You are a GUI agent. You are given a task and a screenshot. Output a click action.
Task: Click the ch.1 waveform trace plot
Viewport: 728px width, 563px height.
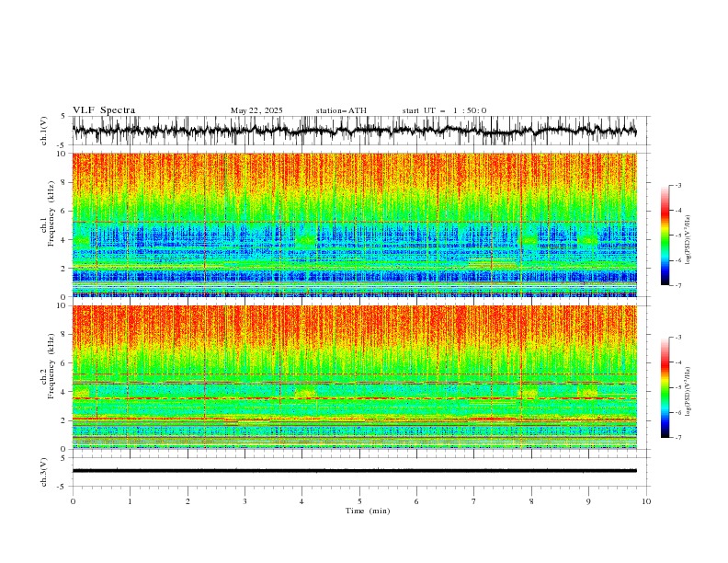click(354, 131)
